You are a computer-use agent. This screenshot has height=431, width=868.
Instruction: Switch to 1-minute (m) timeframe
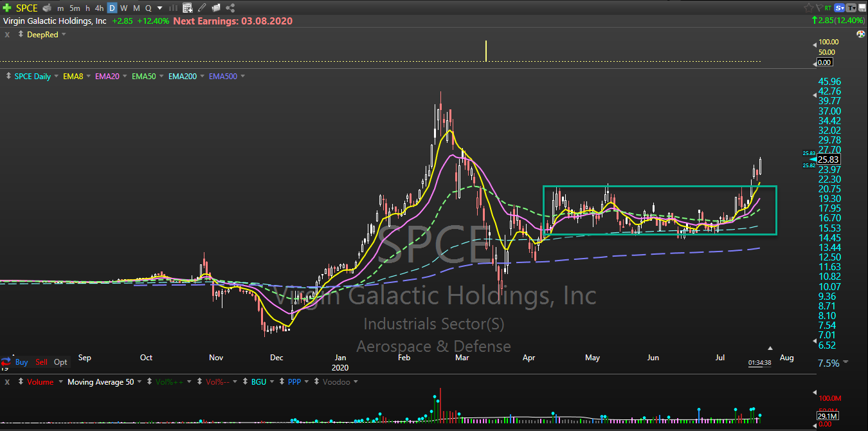click(x=60, y=8)
